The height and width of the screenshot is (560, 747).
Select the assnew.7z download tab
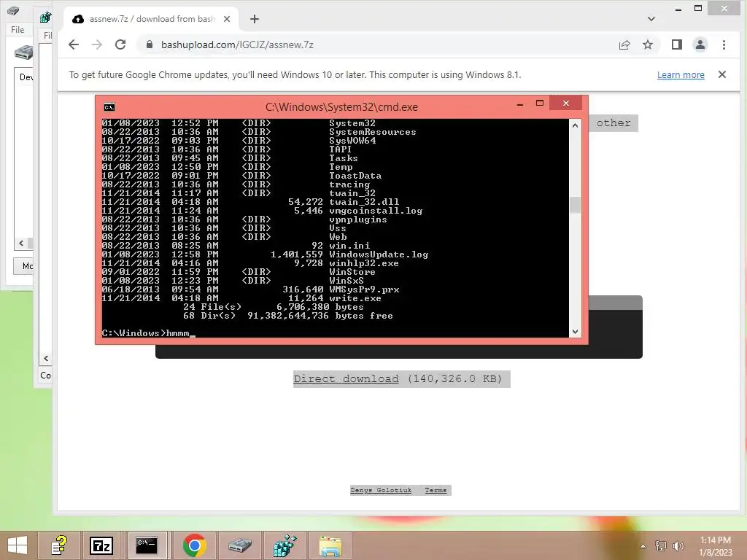click(151, 19)
